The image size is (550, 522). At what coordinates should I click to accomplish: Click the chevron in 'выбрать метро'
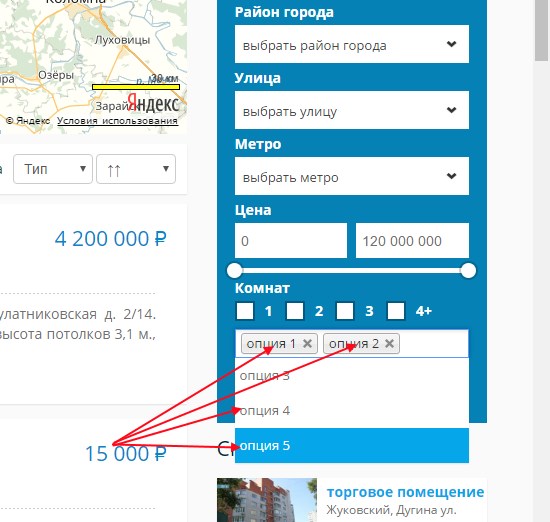pyautogui.click(x=451, y=176)
